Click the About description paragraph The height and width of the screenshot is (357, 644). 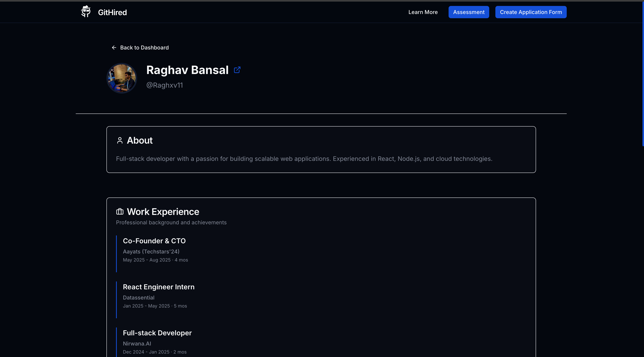click(304, 159)
